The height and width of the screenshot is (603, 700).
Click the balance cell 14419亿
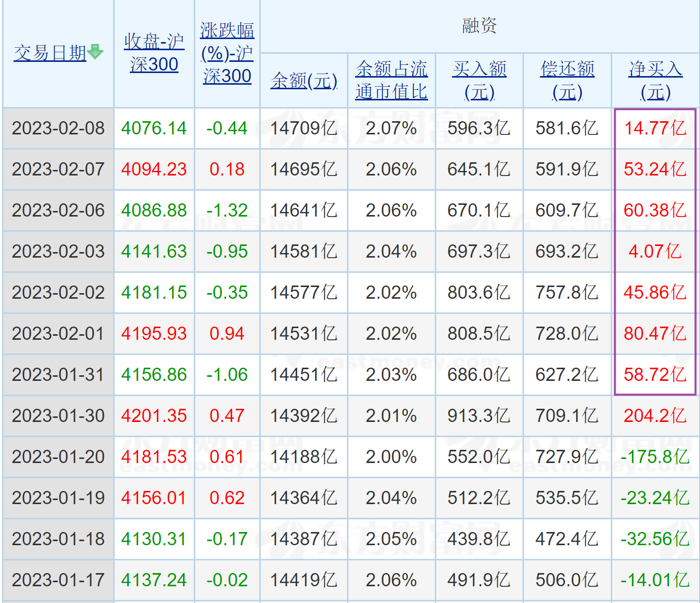[304, 580]
